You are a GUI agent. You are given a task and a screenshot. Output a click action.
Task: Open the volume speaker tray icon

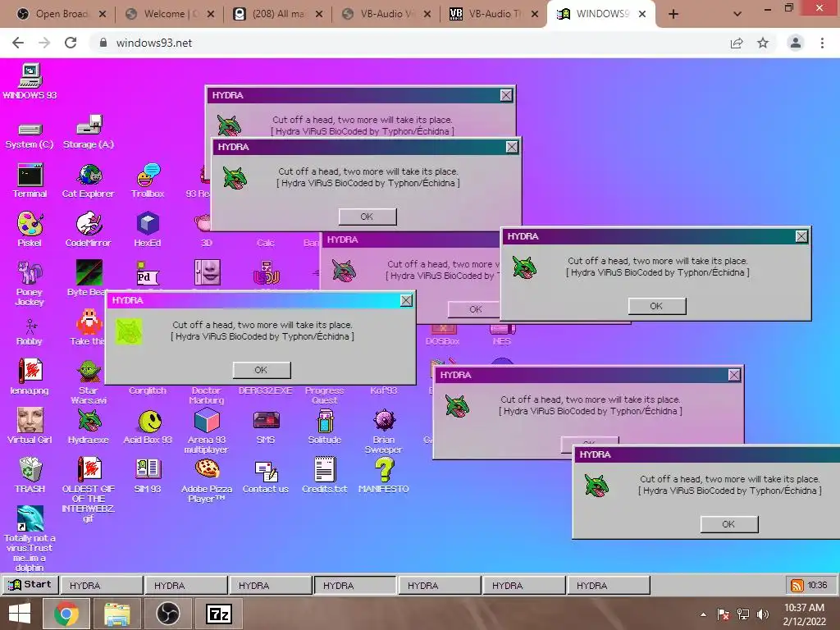coord(762,614)
